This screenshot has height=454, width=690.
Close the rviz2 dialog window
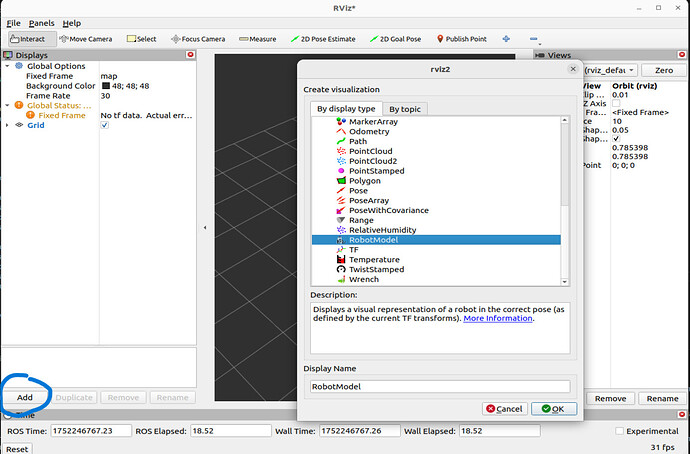(x=573, y=69)
